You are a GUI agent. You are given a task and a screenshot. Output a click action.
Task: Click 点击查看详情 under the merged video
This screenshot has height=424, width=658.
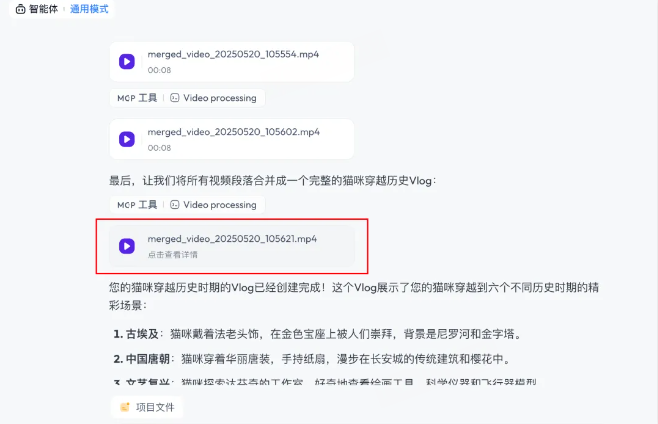172,255
